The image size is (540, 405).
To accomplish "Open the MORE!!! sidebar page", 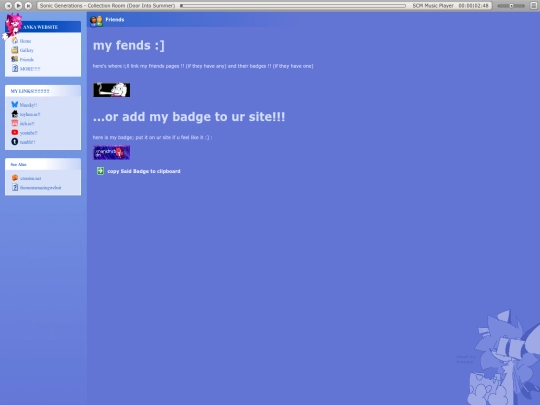I will pos(26,69).
